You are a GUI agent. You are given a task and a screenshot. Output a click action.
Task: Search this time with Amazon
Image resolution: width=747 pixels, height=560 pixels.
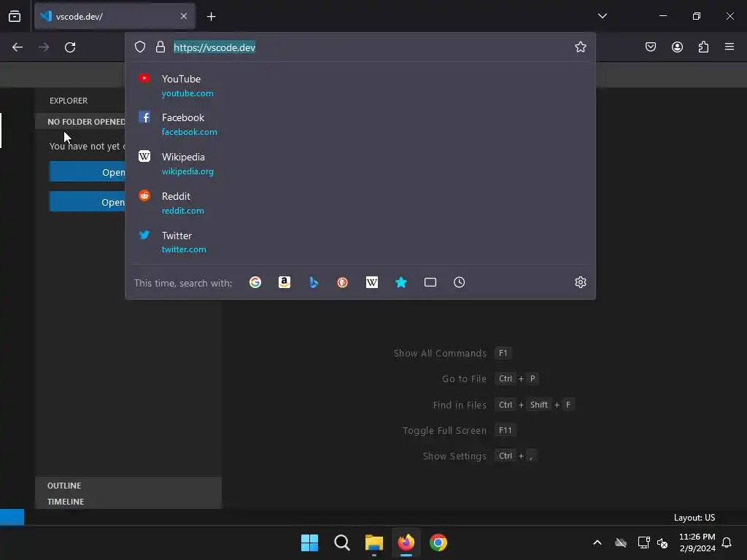click(x=285, y=282)
